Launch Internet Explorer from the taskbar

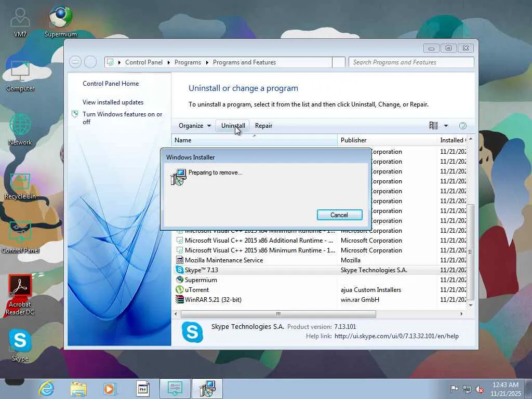46,389
